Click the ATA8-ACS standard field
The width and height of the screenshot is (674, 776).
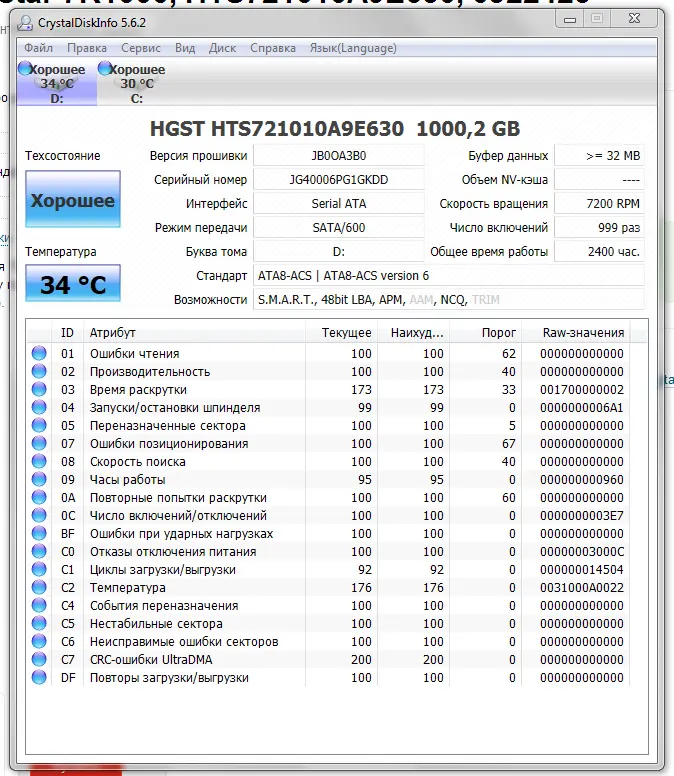pos(449,276)
